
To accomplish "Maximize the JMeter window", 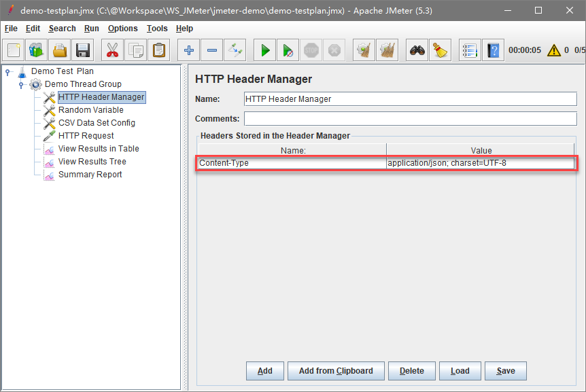I will point(538,10).
